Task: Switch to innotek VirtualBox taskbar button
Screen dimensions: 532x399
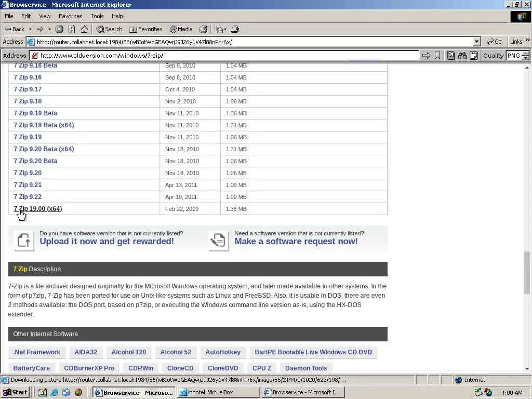Action: (x=219, y=392)
